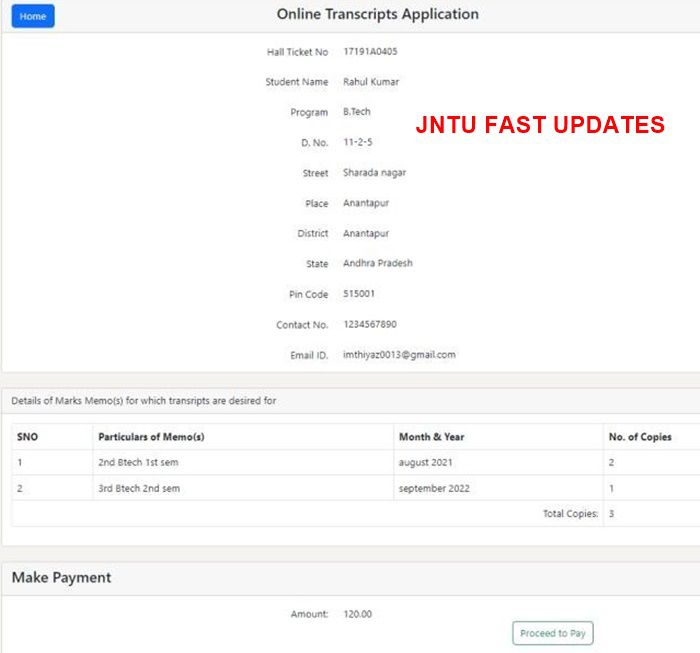Screen dimensions: 700x653
Task: Select the 2nd Btech 1st sem row
Action: (x=139, y=463)
